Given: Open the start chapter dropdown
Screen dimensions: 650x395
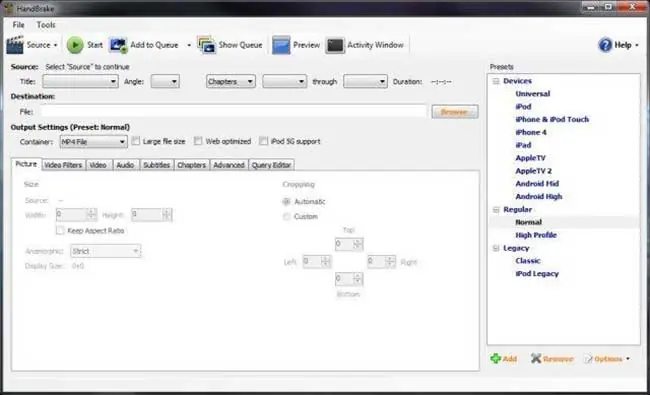Looking at the screenshot, I should point(284,82).
